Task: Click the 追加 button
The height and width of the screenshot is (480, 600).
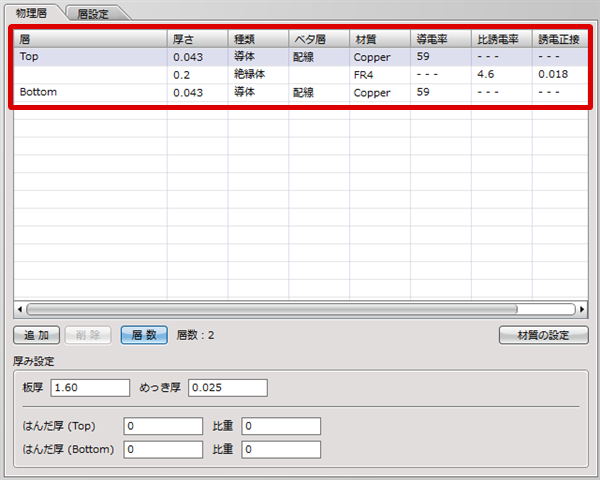Action: [x=36, y=335]
